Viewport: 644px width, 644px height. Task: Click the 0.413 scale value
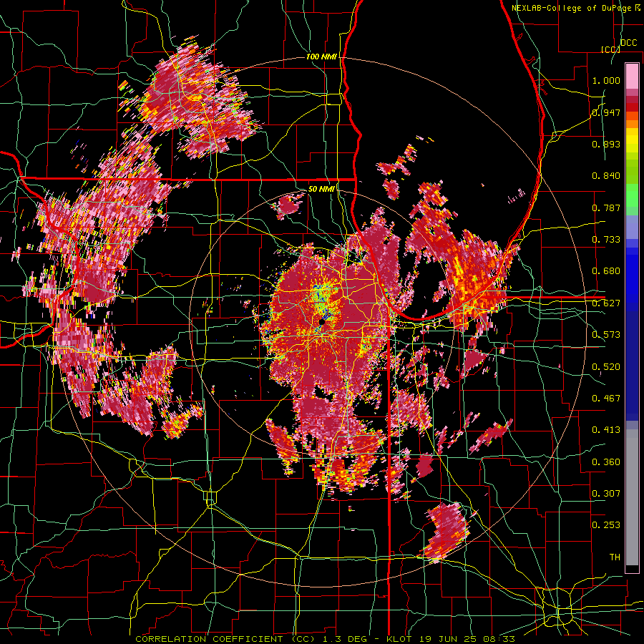click(x=606, y=430)
